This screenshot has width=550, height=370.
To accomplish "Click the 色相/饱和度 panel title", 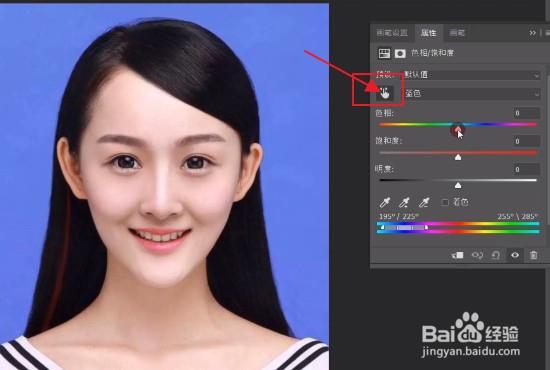I will [432, 53].
